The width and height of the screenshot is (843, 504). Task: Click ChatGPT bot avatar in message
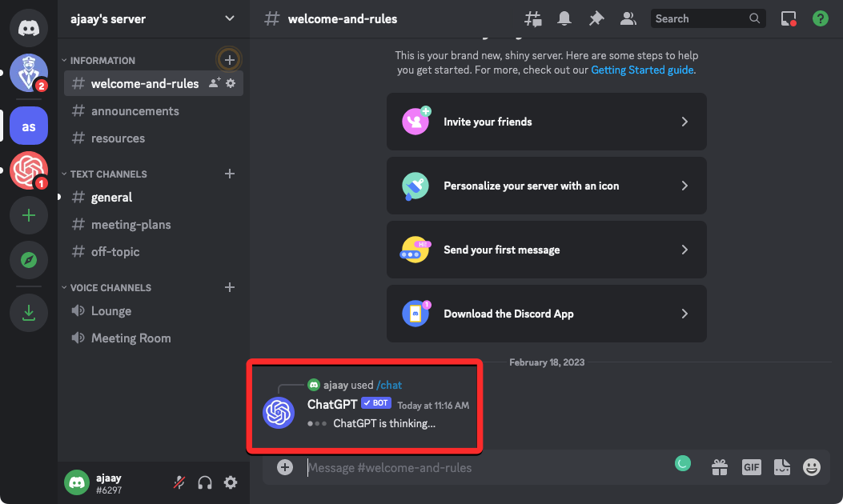[279, 413]
